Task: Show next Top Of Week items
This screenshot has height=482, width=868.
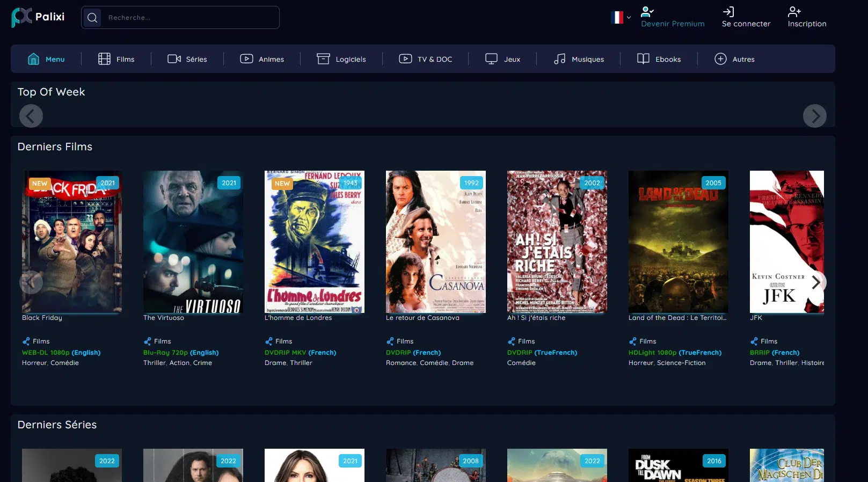Action: coord(814,116)
